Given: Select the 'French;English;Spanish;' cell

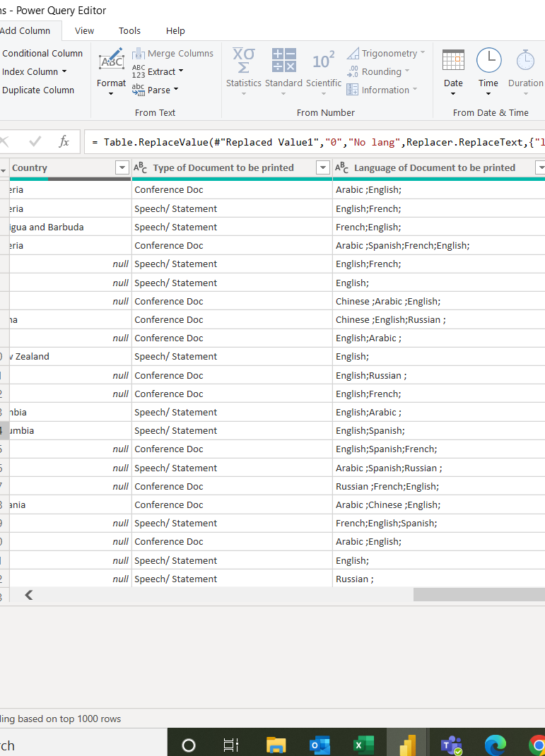Looking at the screenshot, I should coord(439,523).
